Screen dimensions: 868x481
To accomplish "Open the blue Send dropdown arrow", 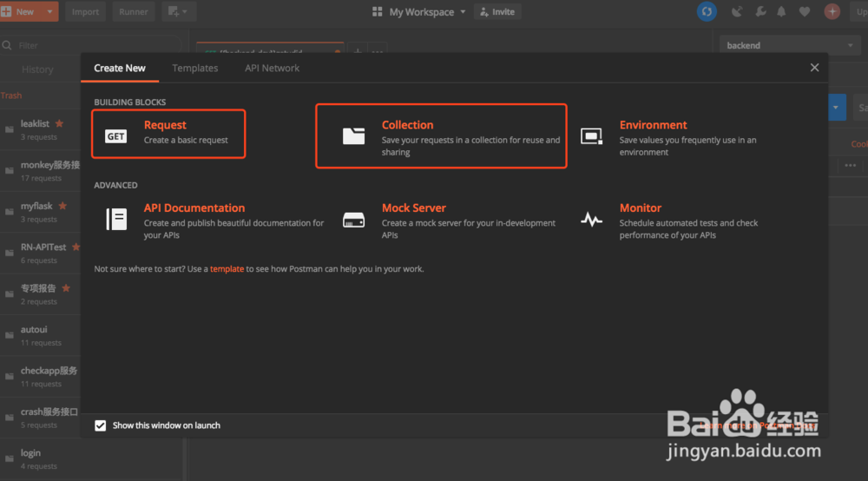I will coord(836,108).
